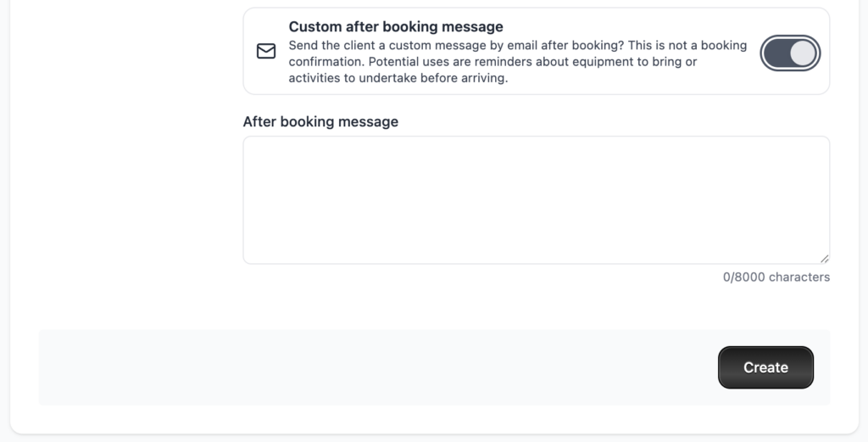
Task: Place cursor in the empty message box
Action: click(536, 199)
